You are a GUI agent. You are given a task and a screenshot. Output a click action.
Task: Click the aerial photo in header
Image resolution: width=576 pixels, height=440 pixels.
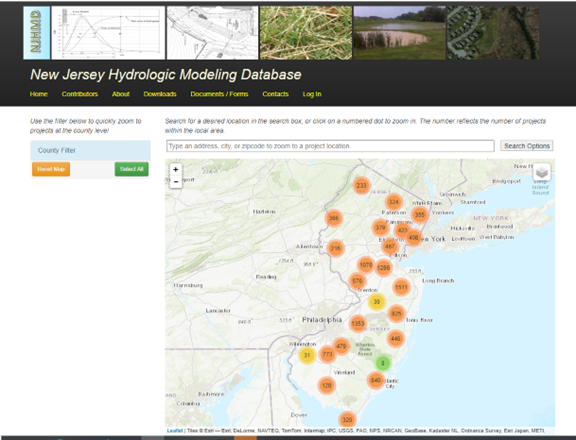point(493,33)
